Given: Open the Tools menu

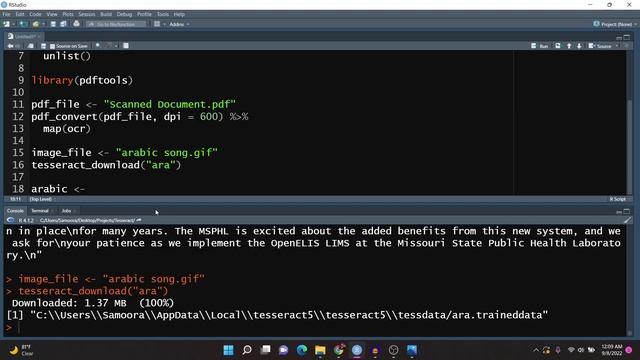Looking at the screenshot, I should 162,14.
